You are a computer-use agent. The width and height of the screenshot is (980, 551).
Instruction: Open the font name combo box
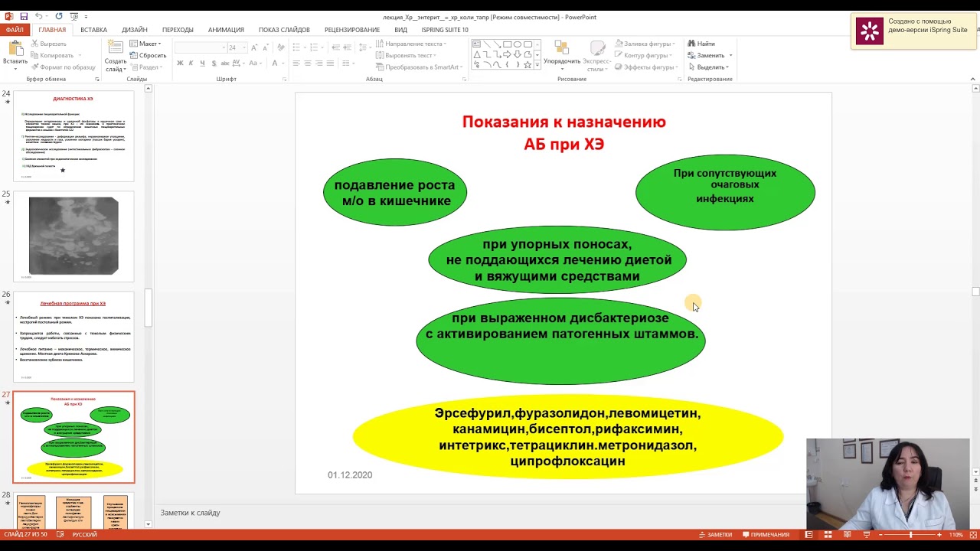click(199, 47)
